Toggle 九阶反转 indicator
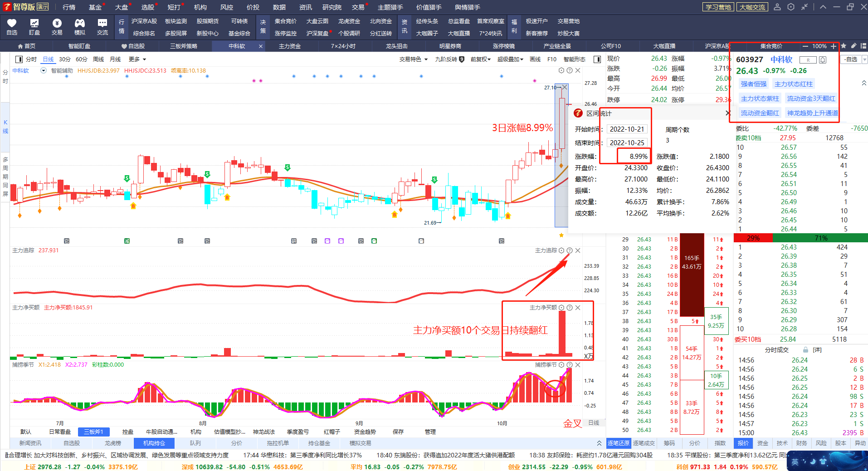The width and height of the screenshot is (868, 471). [449, 59]
